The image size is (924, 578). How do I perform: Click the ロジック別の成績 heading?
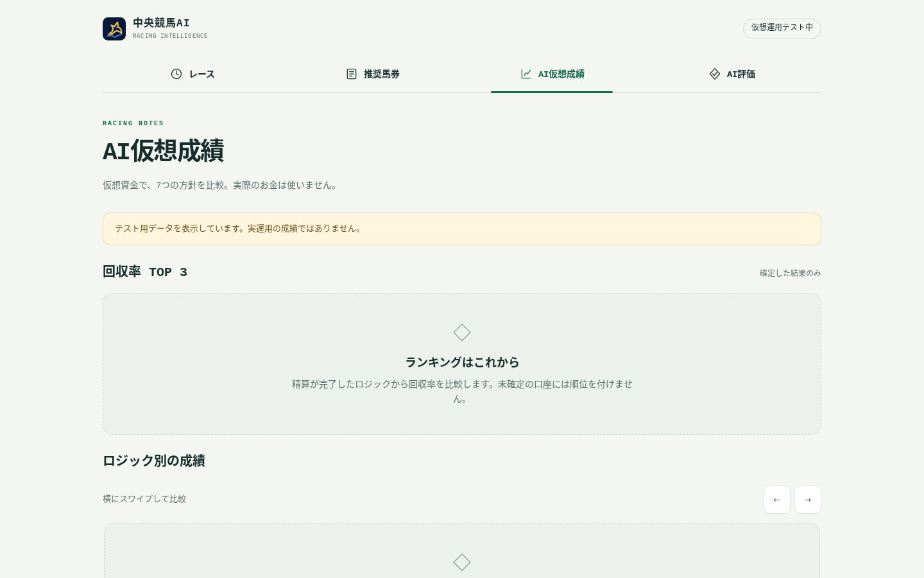(x=154, y=460)
